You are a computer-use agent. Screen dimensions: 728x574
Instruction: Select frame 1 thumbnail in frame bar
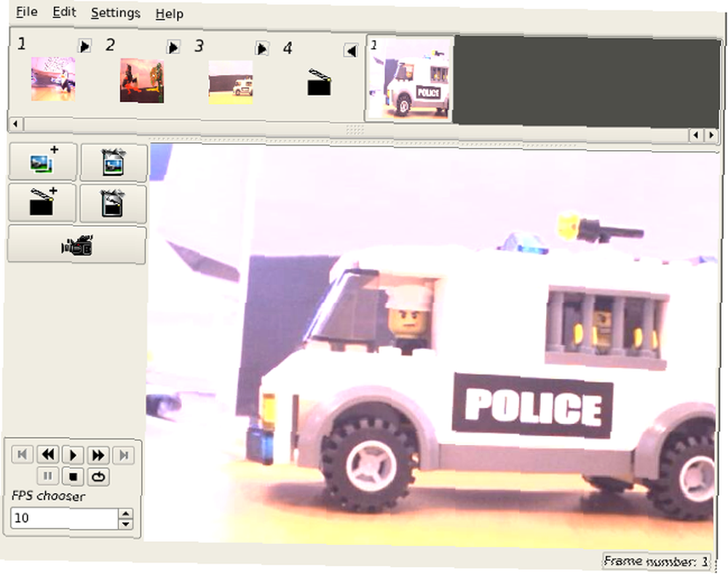[x=410, y=79]
